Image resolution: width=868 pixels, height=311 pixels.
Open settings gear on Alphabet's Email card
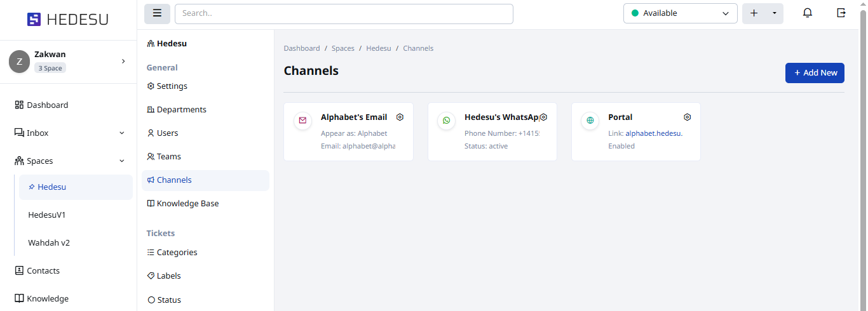tap(400, 117)
